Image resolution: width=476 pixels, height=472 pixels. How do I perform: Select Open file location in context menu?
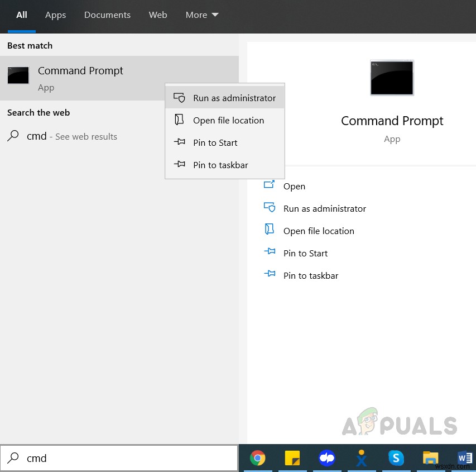(229, 120)
